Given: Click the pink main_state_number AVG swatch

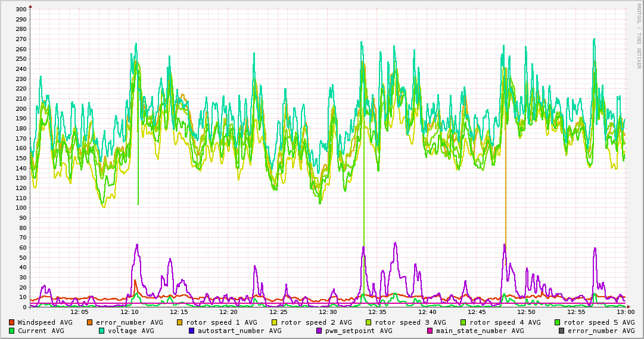Looking at the screenshot, I should [x=430, y=331].
